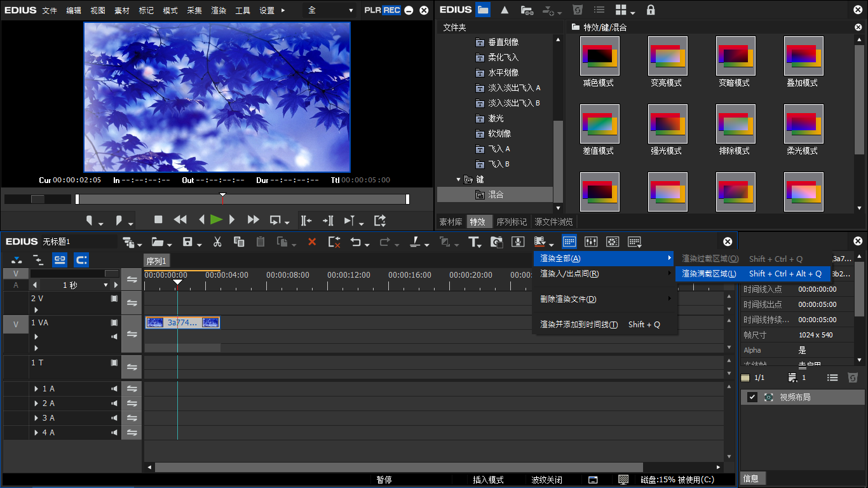
Task: Switch to the 素材库 tab
Action: tap(451, 222)
